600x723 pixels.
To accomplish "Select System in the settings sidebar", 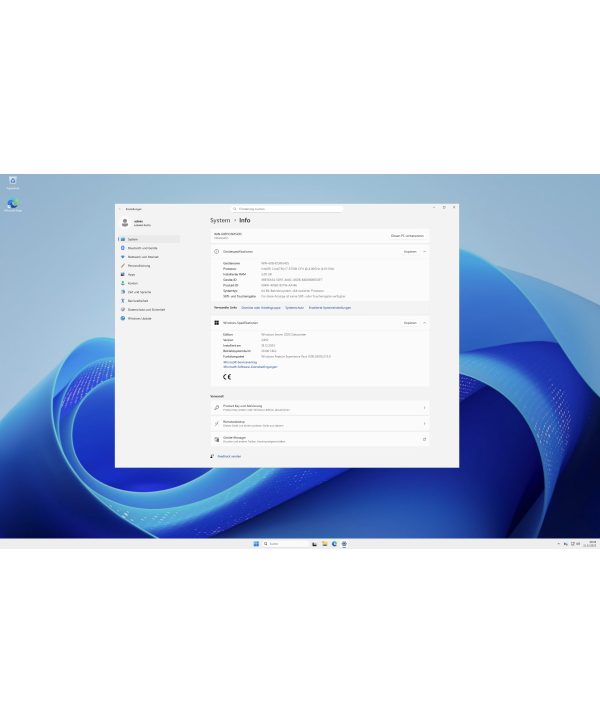I will (149, 239).
